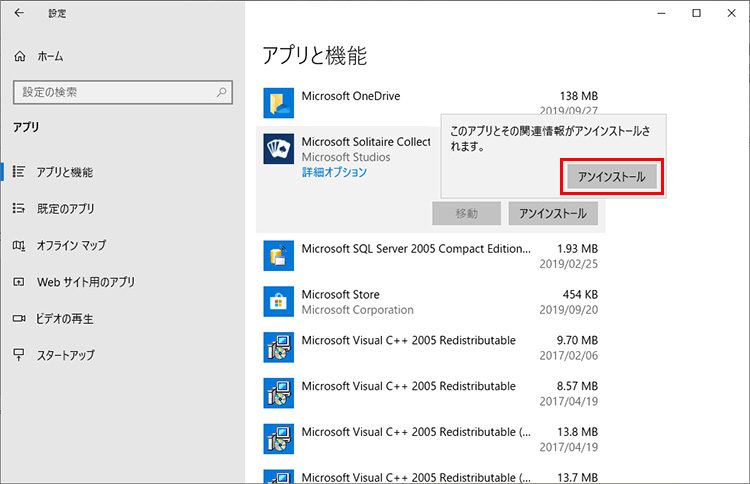Screen dimensions: 750x484
Task: Select the Microsoft Store app icon
Action: (x=277, y=301)
